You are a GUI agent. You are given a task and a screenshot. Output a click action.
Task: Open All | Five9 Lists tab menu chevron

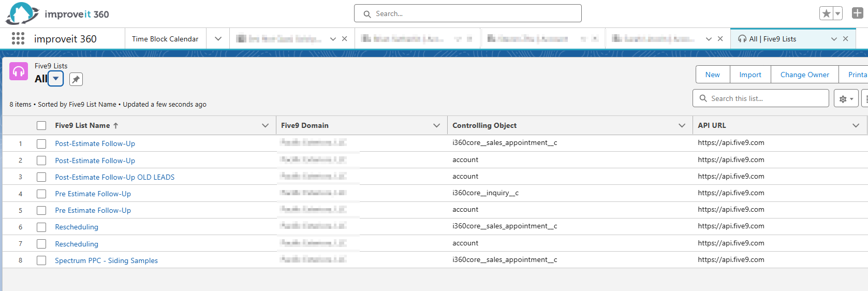coord(834,39)
